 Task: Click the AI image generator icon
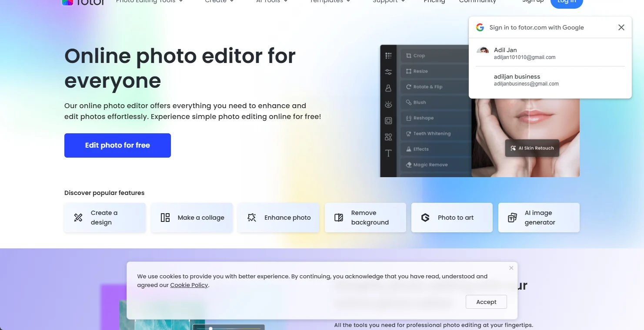point(513,218)
